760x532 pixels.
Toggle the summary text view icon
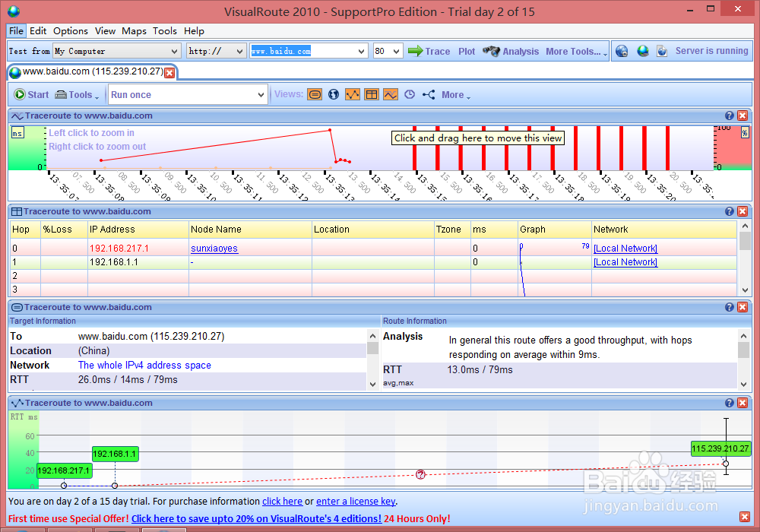tap(315, 94)
